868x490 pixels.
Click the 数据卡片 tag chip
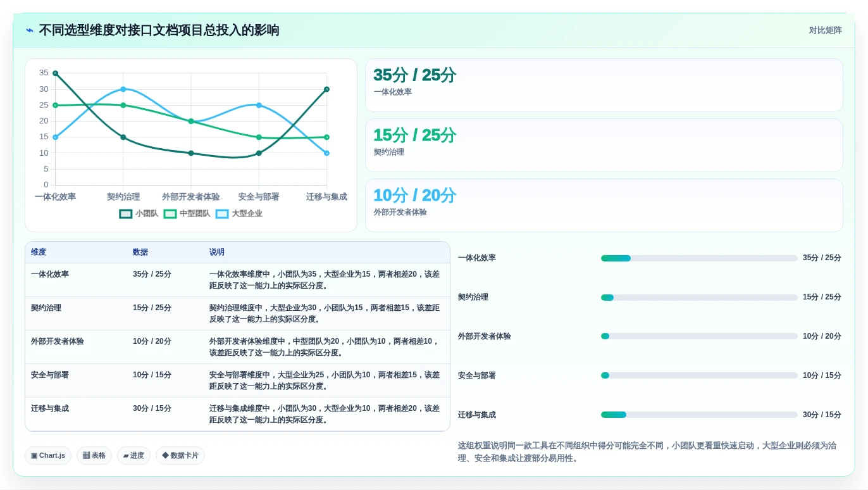pos(180,455)
